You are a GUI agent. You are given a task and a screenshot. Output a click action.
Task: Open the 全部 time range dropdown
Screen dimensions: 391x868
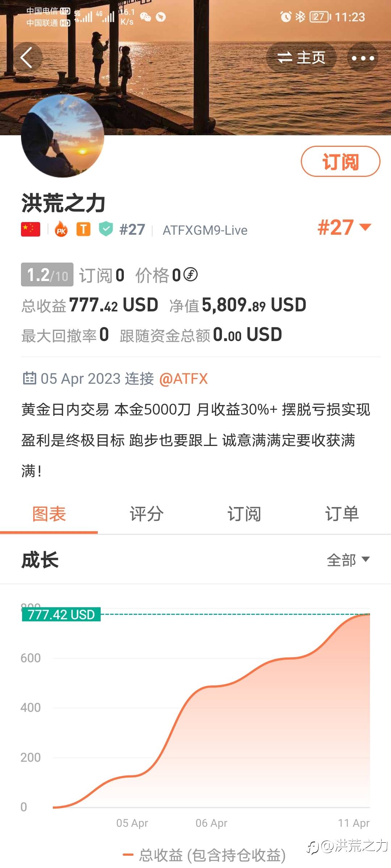coord(348,560)
